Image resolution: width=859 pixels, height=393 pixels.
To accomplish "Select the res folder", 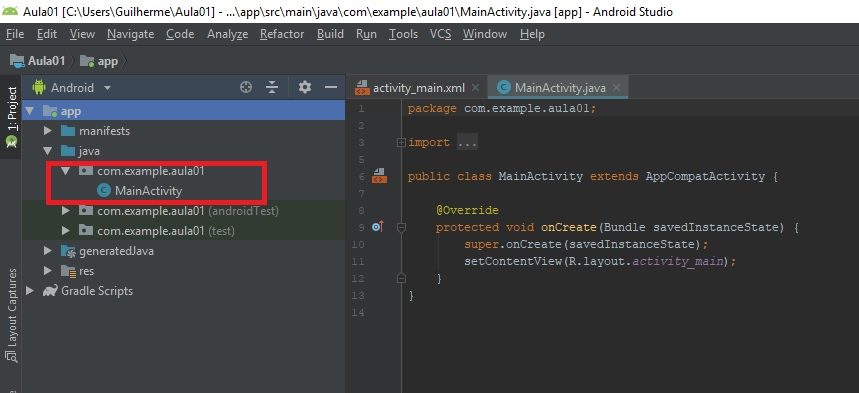I will point(86,271).
